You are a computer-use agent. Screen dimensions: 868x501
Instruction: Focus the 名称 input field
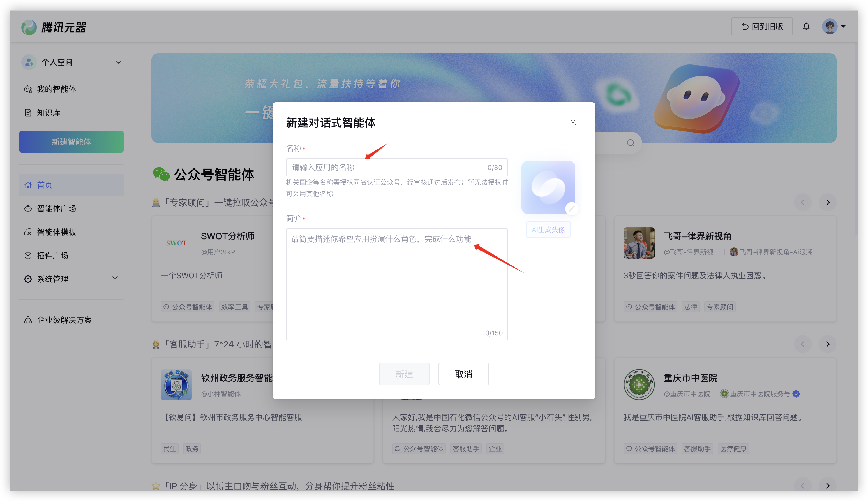(385, 168)
